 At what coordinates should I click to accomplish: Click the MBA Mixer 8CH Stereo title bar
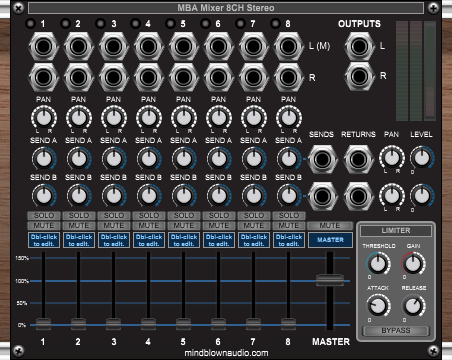pos(226,8)
